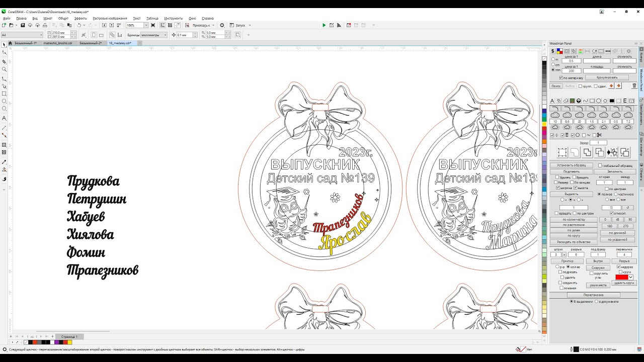This screenshot has width=644, height=362.
Task: Pick the red swatch in the bottom document palette
Action: [x=65, y=342]
